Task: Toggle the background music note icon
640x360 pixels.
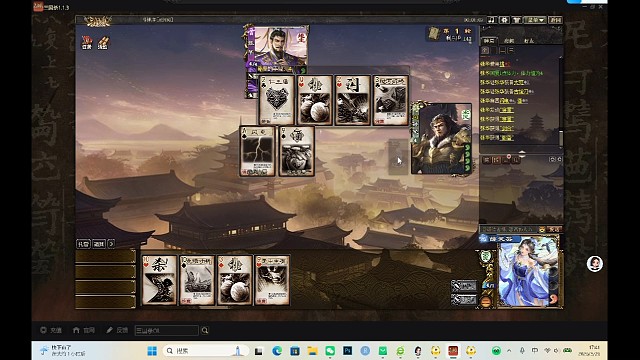Action: (492, 20)
